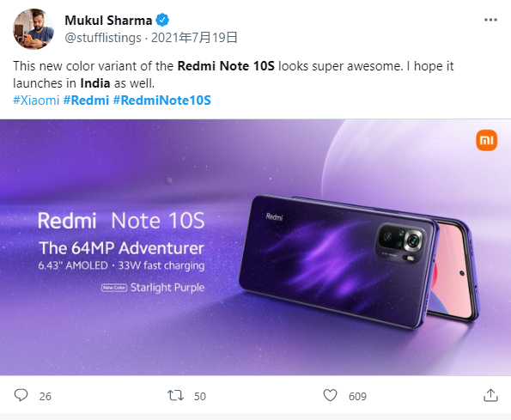Image resolution: width=511 pixels, height=420 pixels.
Task: Open the #RedmiNote10S hashtag link
Action: [x=162, y=100]
